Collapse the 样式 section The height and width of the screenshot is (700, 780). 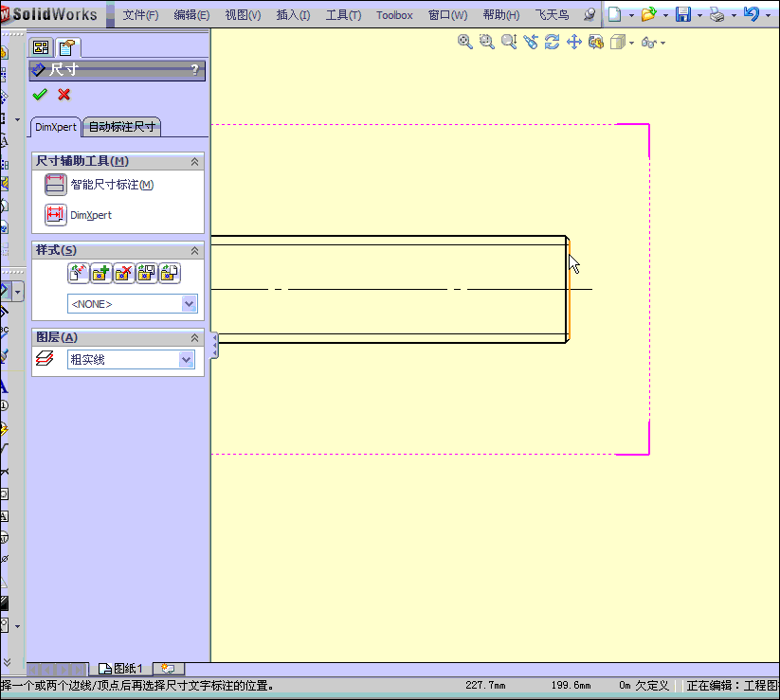[x=194, y=251]
